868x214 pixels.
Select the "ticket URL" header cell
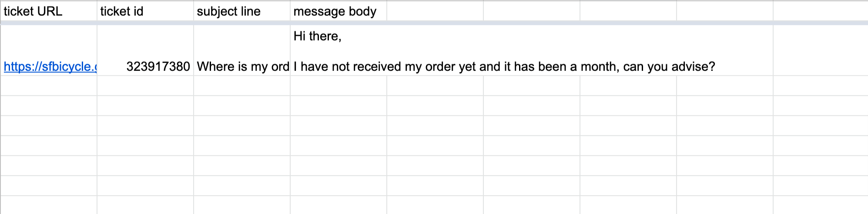tap(49, 11)
